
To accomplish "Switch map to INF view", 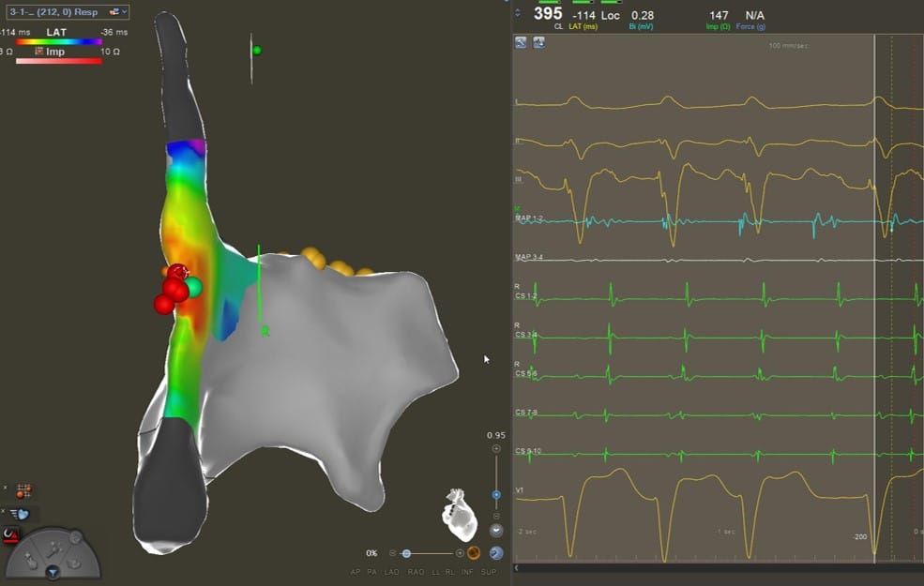I will [467, 572].
